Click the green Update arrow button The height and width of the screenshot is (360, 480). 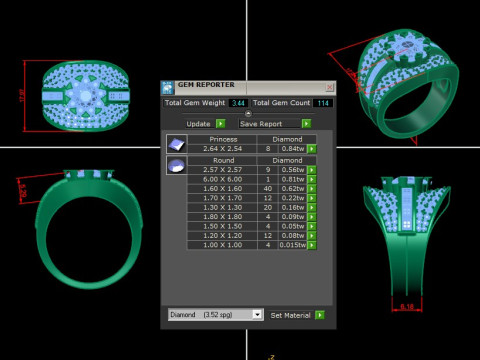(x=220, y=124)
